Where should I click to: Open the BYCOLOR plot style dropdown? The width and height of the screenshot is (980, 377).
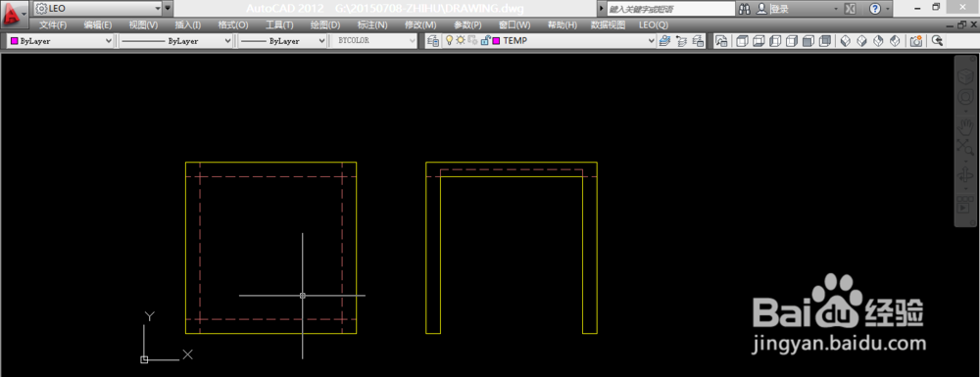373,40
